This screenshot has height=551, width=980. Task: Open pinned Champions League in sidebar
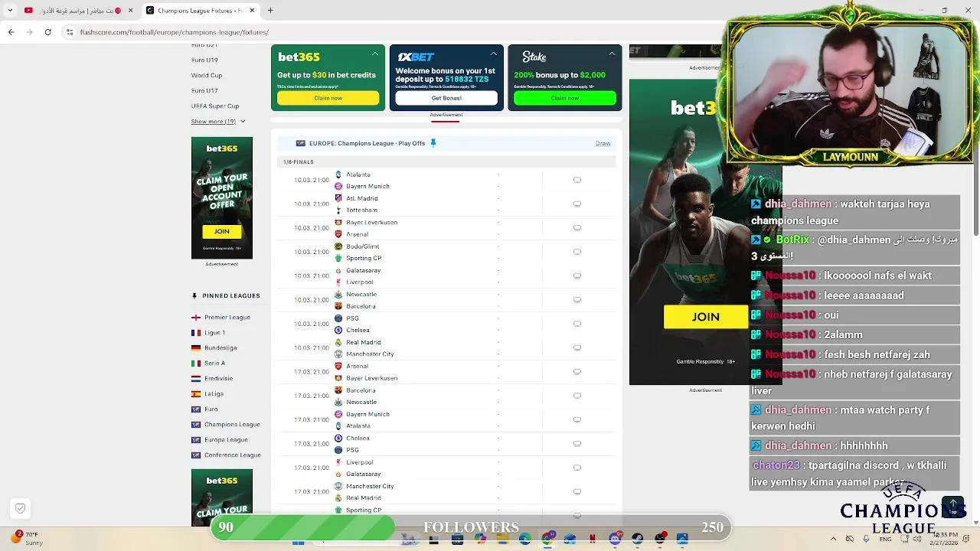(232, 424)
